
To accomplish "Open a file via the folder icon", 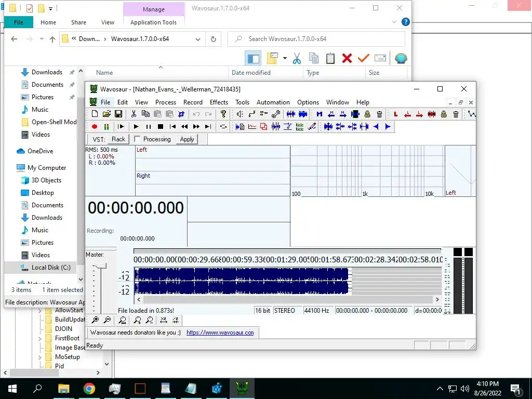I will pos(107,114).
